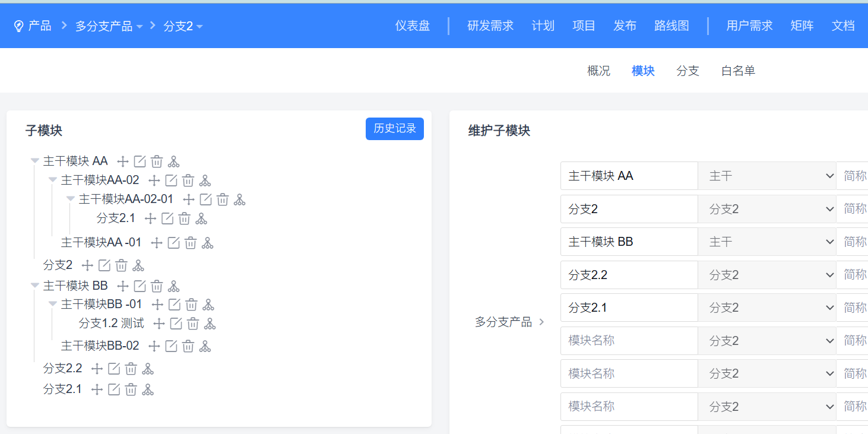Switch to the 分支 tab

coord(688,71)
